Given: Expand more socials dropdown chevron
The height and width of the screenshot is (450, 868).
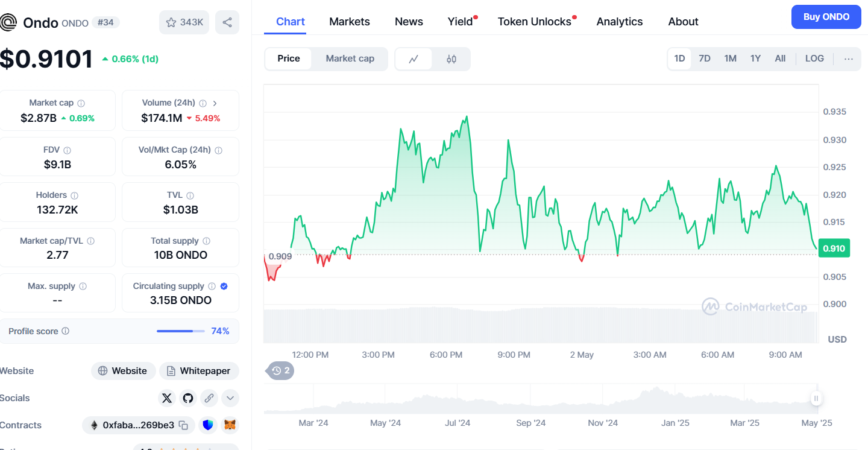Looking at the screenshot, I should (230, 398).
